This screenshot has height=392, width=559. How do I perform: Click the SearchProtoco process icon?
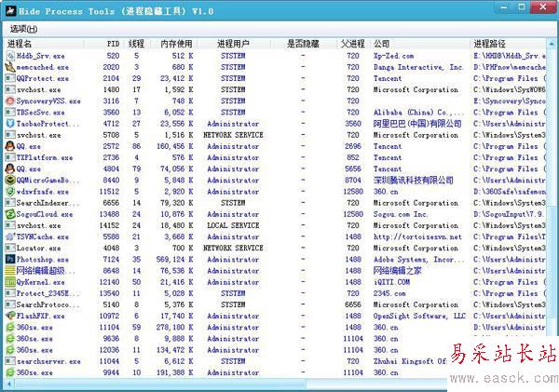[10, 304]
